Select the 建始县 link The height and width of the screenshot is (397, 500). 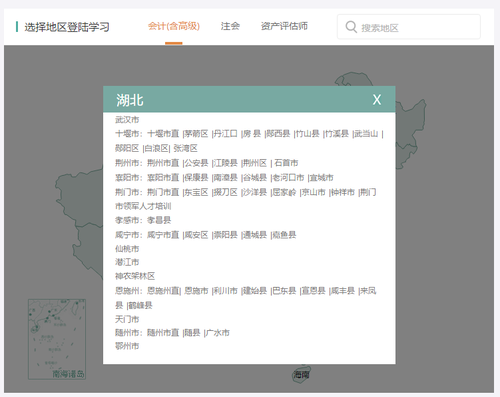point(255,291)
